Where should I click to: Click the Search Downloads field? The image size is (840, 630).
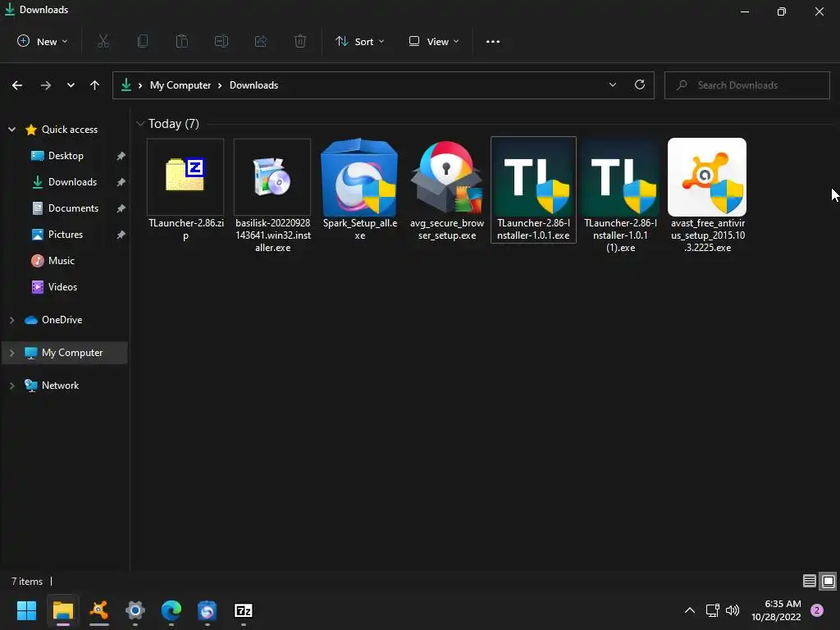click(x=746, y=85)
